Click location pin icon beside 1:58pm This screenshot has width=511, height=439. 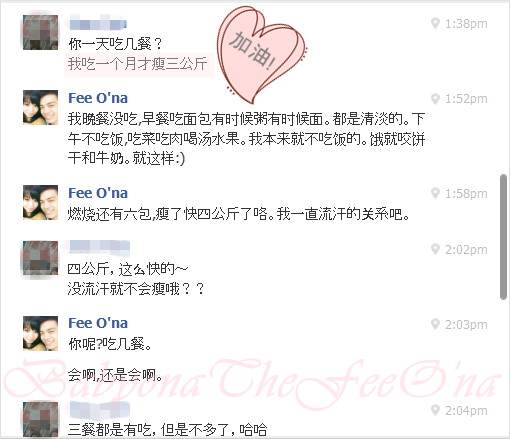[x=435, y=193]
